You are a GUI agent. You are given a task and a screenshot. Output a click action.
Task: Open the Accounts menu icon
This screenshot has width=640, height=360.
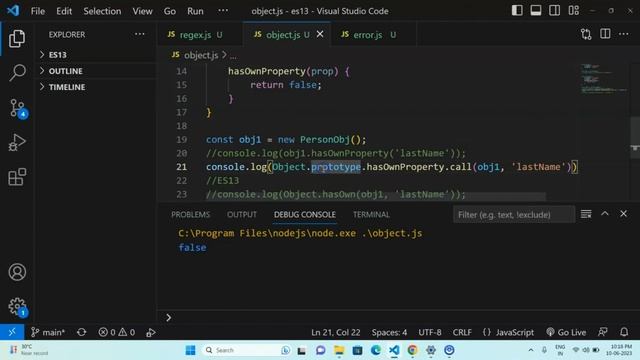17,272
